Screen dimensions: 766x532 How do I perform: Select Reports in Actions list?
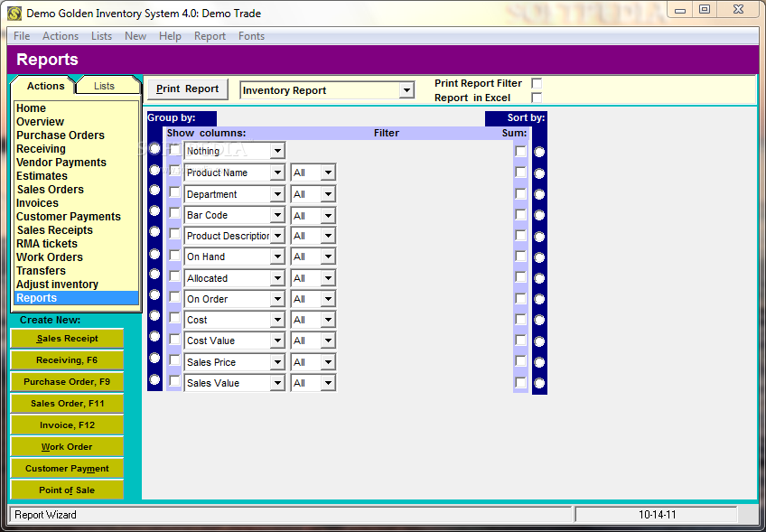pyautogui.click(x=76, y=298)
